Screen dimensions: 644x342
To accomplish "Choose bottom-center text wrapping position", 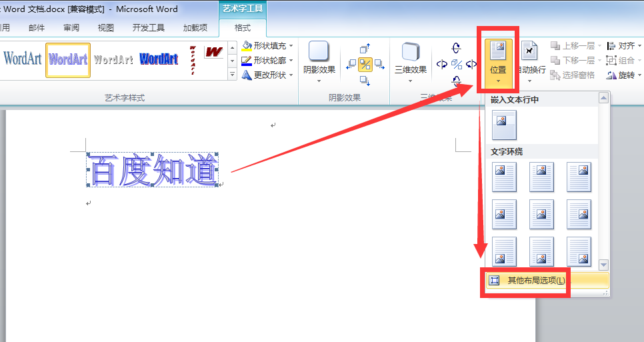I will [x=541, y=252].
